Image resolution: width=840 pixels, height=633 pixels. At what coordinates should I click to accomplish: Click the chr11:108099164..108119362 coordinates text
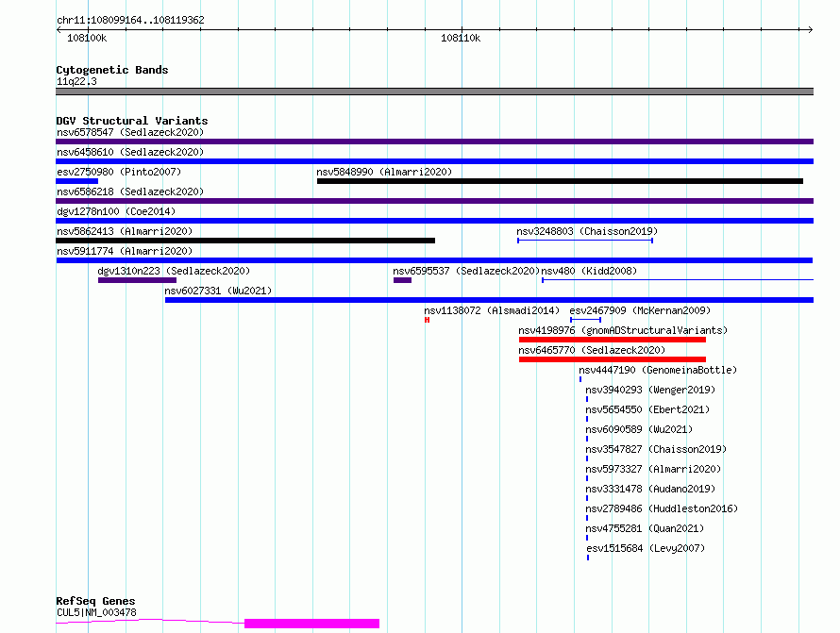(x=130, y=20)
